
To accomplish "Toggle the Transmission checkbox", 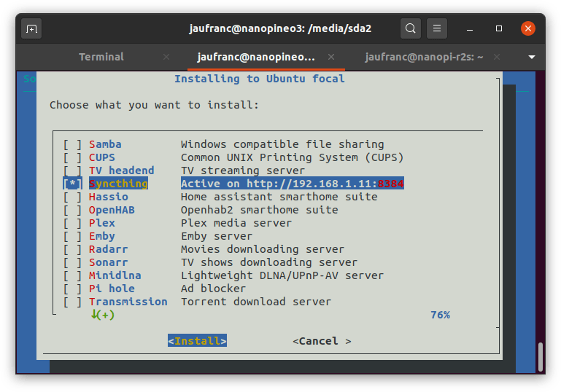I will pos(73,302).
